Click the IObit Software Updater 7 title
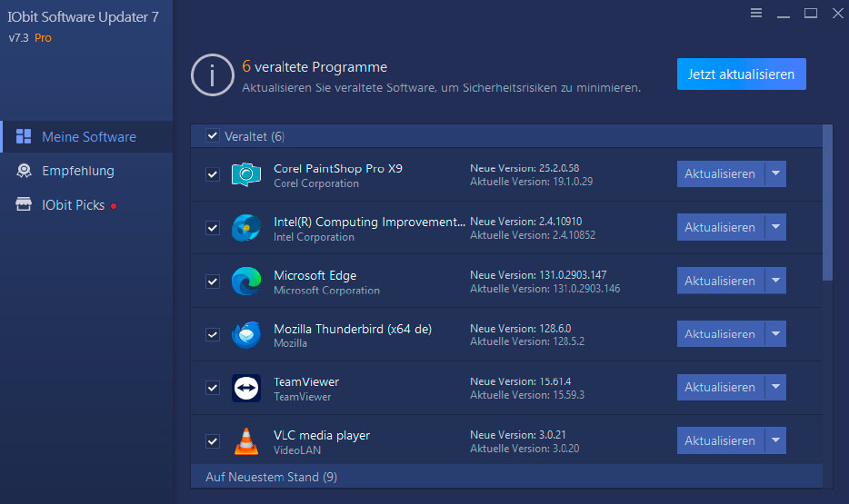Viewport: 849px width, 504px height. [x=83, y=16]
